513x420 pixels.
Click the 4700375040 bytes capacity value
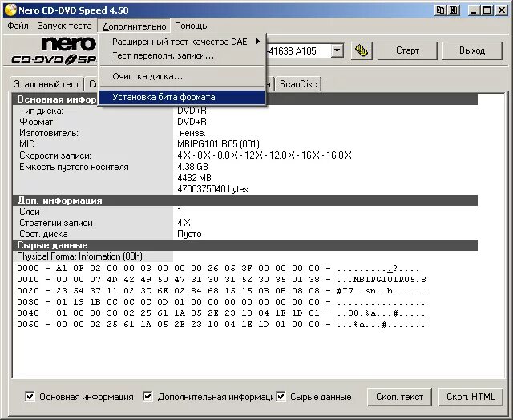pos(212,189)
